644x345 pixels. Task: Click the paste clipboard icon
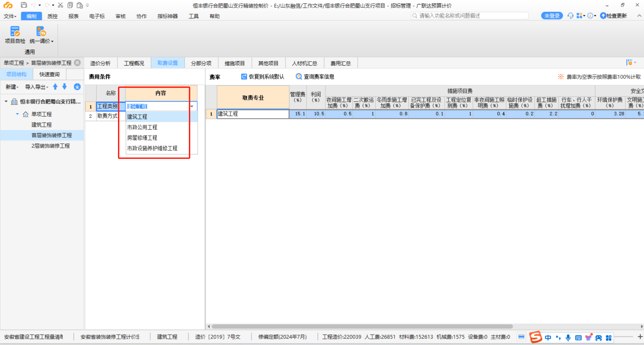point(80,5)
